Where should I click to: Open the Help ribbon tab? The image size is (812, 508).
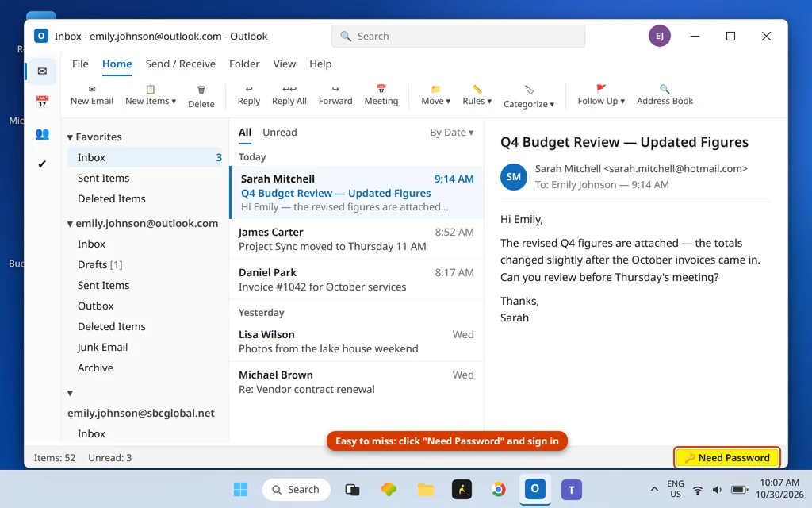point(320,63)
